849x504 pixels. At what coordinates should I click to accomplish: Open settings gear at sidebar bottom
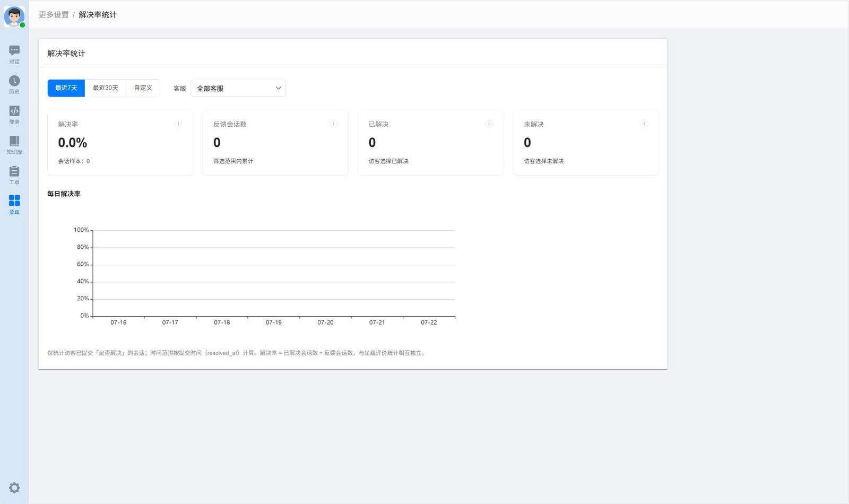point(14,488)
